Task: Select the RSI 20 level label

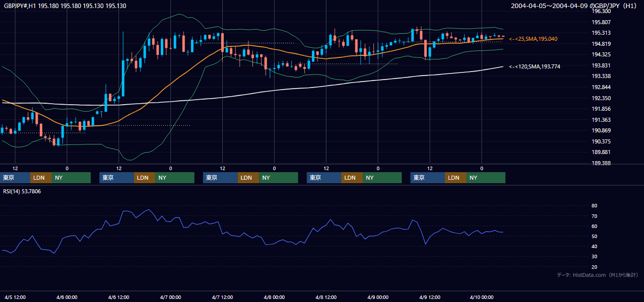Action: [x=595, y=267]
